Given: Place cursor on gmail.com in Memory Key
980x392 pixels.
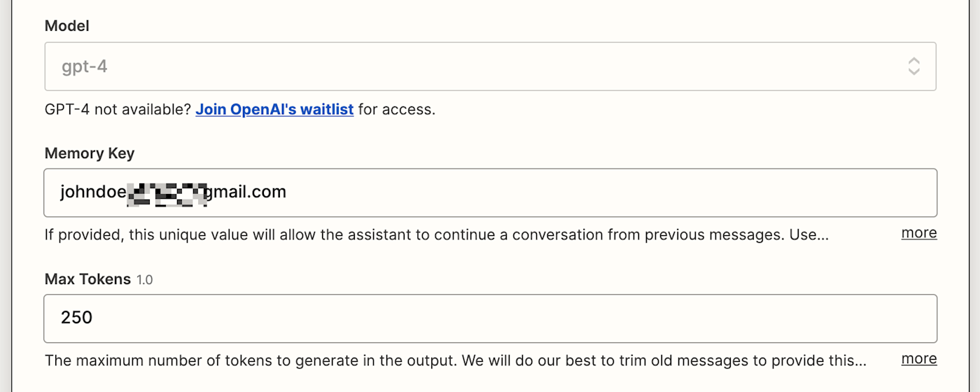Looking at the screenshot, I should click(244, 192).
